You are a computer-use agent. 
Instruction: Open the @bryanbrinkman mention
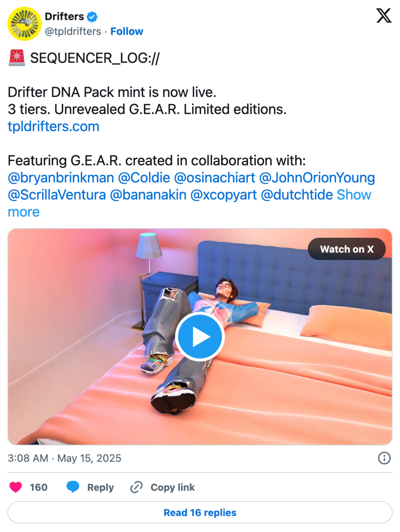(61, 178)
